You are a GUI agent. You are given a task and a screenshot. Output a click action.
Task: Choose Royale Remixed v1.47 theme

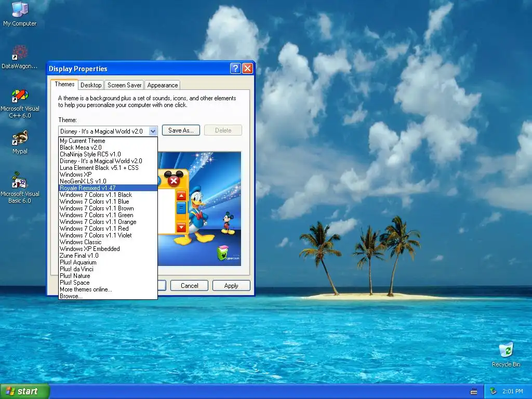pos(108,188)
